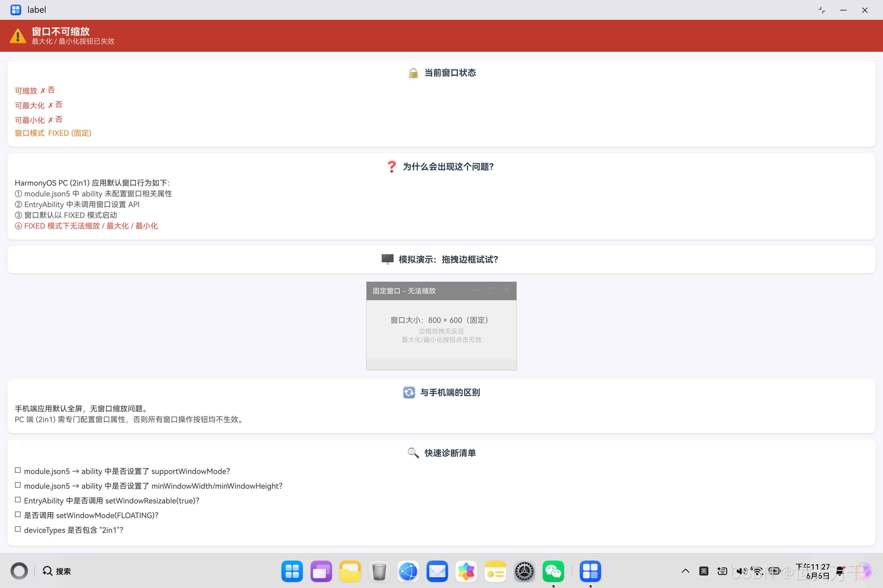Click 最大化 / 最小化按钮已失效 subtitle
The image size is (883, 588).
[x=73, y=41]
